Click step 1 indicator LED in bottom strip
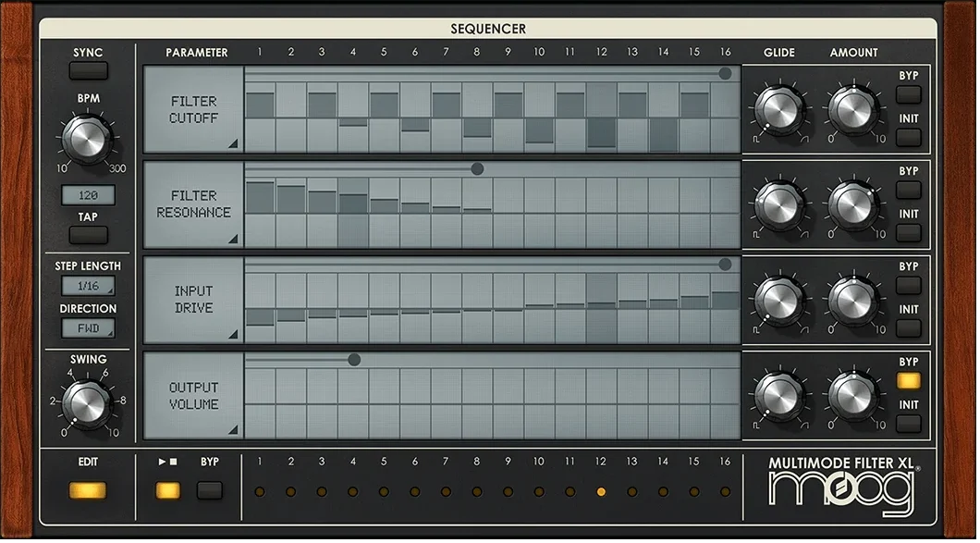 (260, 492)
